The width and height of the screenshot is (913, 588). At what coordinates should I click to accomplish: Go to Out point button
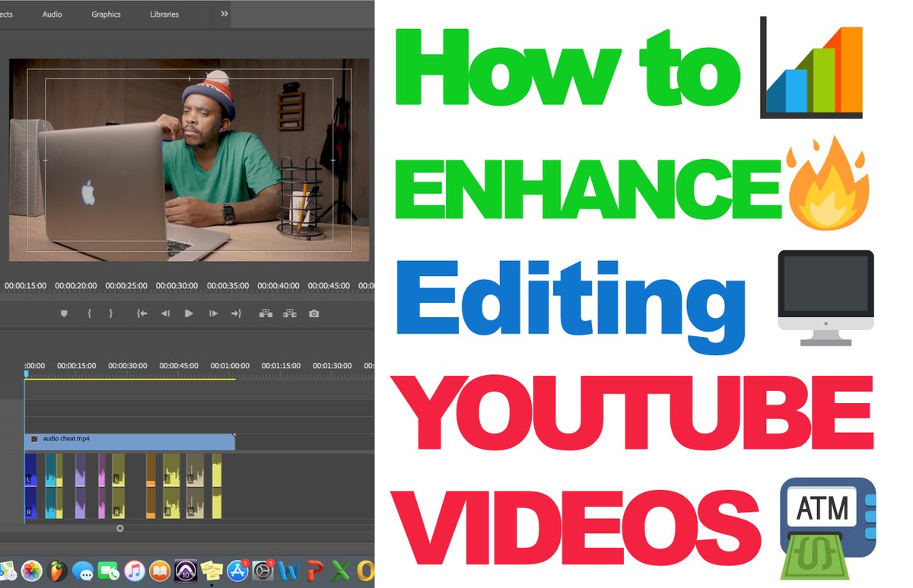236,313
